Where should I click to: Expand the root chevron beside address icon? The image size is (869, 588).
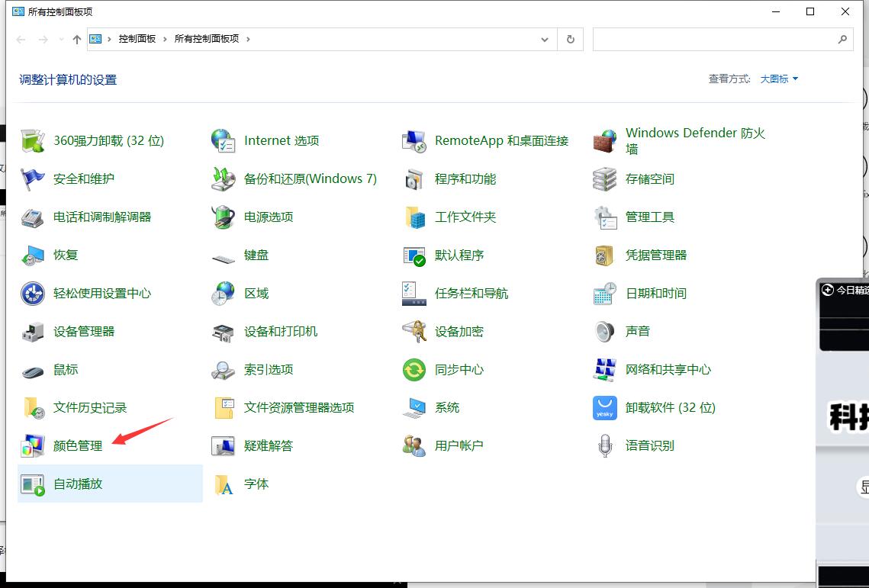point(109,39)
